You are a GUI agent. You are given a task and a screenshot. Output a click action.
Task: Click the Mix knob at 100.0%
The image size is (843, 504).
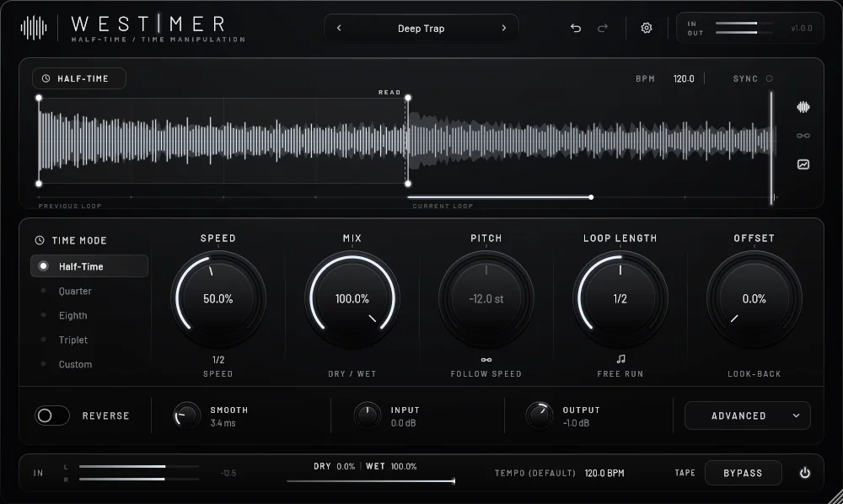pos(352,298)
